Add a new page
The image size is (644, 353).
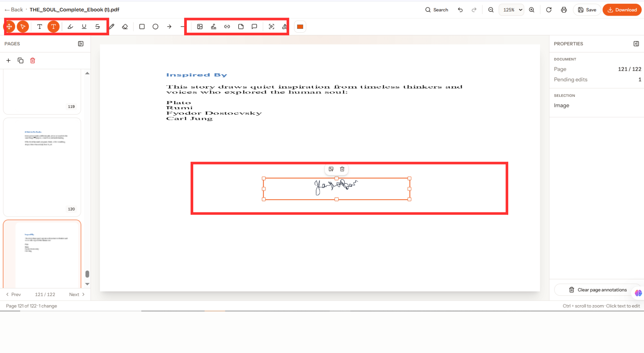pos(8,60)
